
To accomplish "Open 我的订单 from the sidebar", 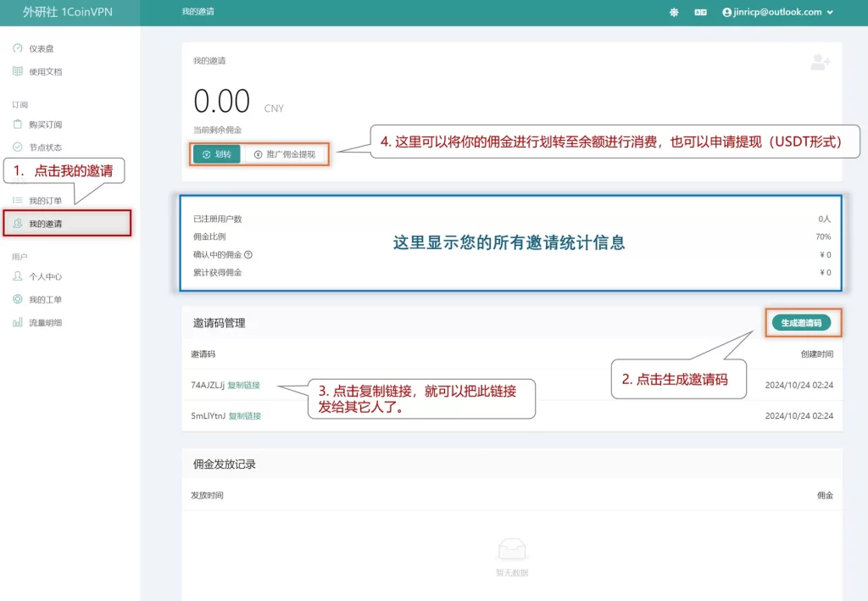I will click(51, 198).
